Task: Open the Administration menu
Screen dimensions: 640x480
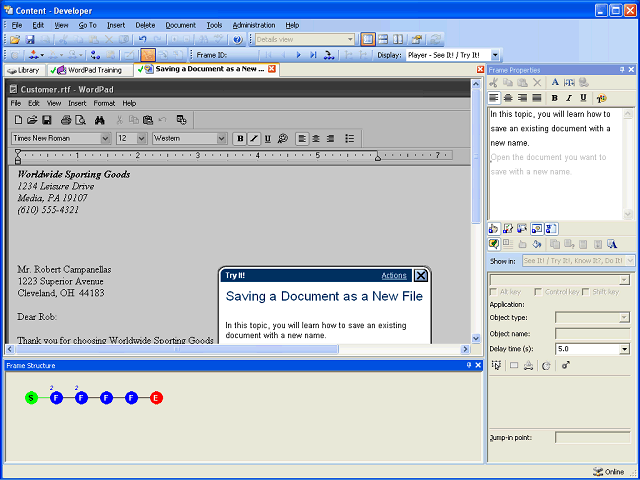Action: coord(254,25)
